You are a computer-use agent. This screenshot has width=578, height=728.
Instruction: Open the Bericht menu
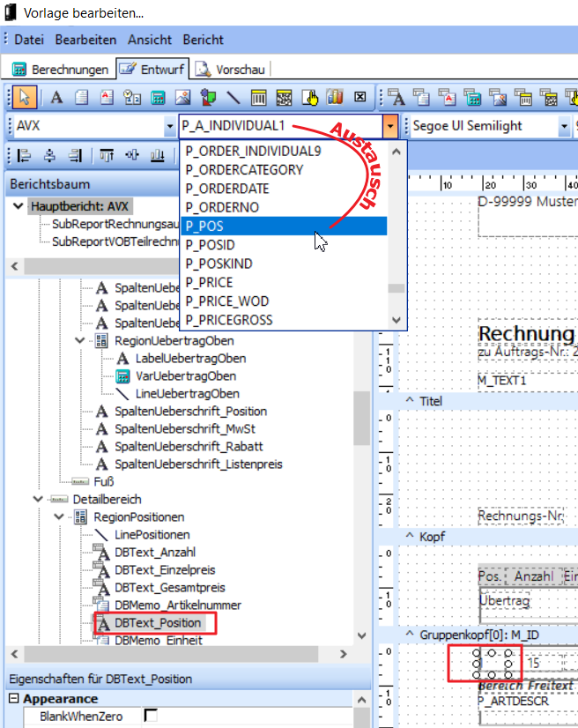pos(203,40)
